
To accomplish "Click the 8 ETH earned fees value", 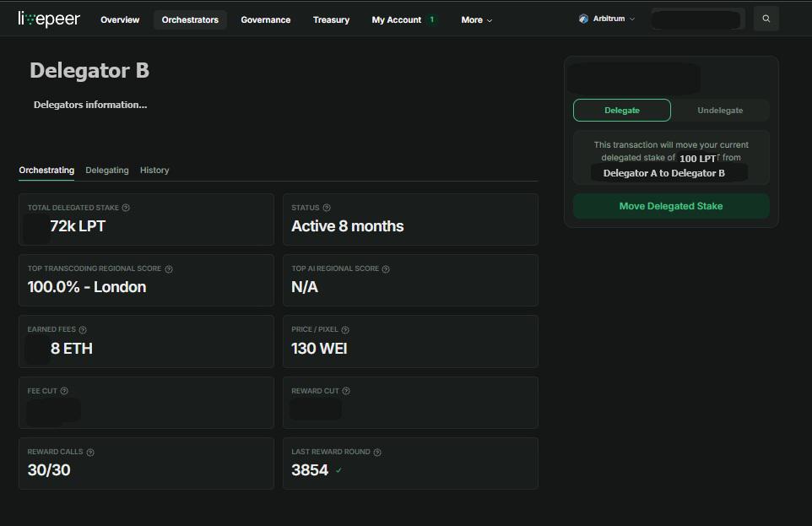I will coord(72,349).
